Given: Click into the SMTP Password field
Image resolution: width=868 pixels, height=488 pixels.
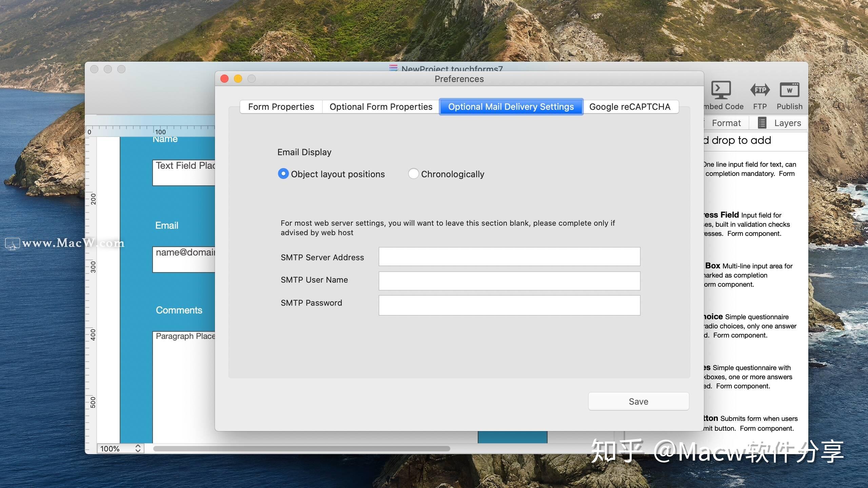Looking at the screenshot, I should [509, 305].
